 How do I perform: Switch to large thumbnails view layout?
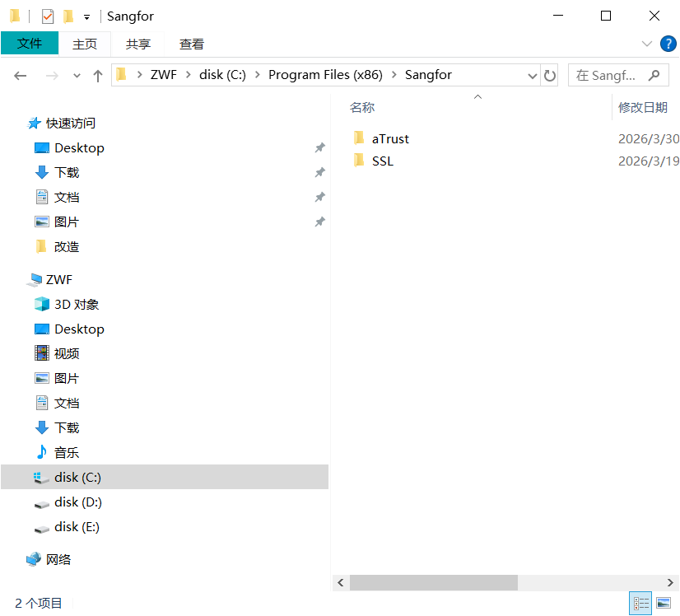[x=663, y=604]
